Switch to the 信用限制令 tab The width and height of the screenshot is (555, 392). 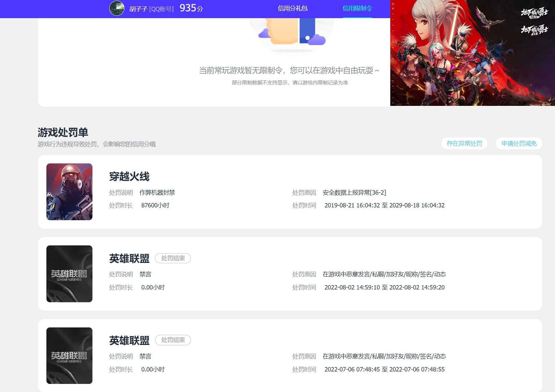[x=357, y=8]
